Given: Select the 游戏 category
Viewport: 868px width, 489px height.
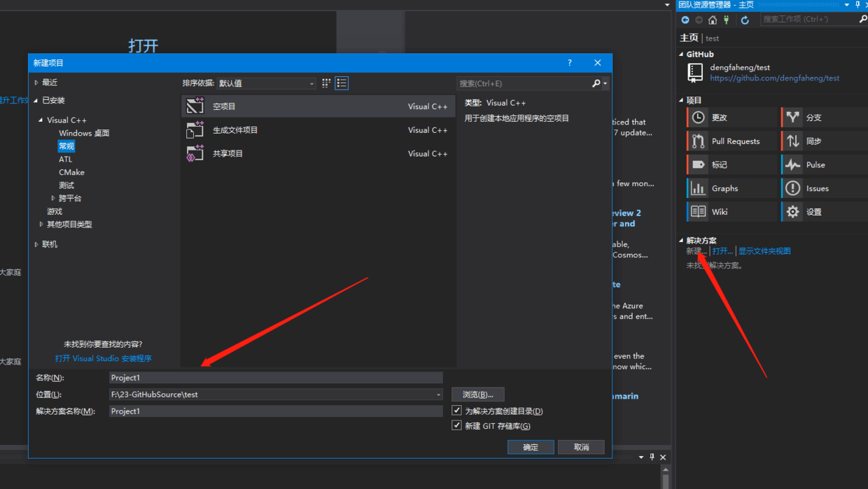Looking at the screenshot, I should (55, 211).
